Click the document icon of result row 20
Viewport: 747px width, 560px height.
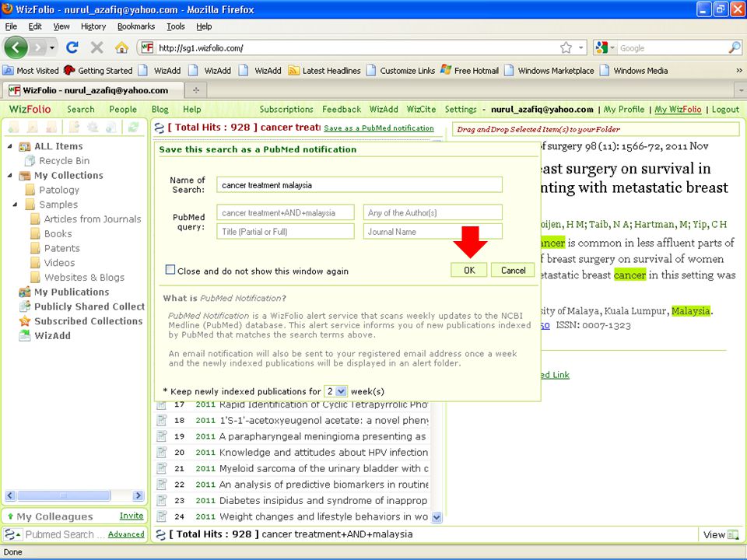(162, 453)
